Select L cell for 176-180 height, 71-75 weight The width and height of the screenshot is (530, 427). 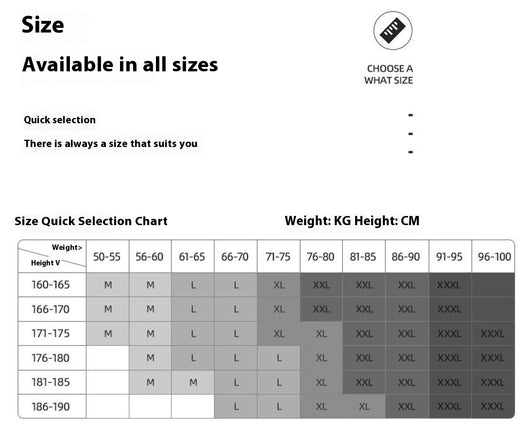[x=279, y=358]
